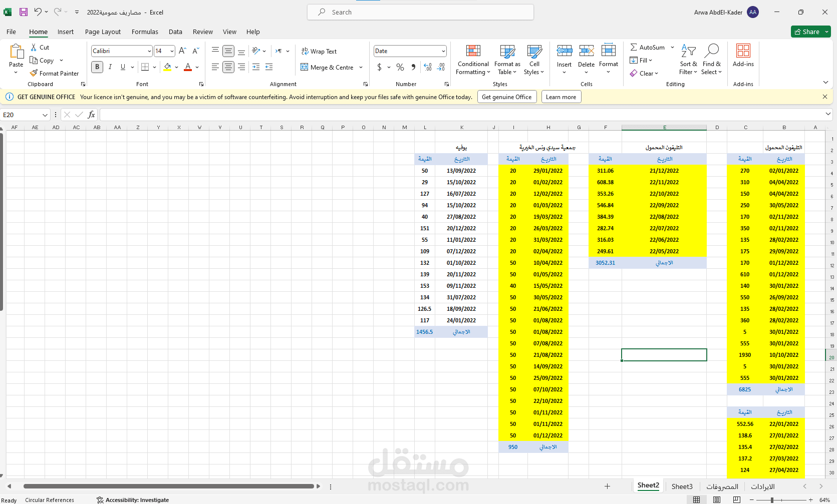Image resolution: width=837 pixels, height=504 pixels.
Task: Increase font size with larger A icon
Action: coord(182,51)
